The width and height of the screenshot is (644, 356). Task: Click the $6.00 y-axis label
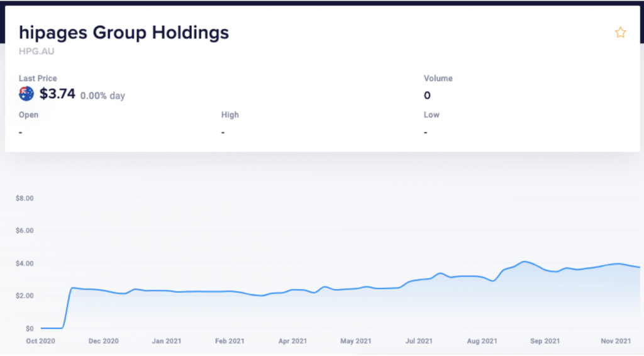(x=25, y=231)
